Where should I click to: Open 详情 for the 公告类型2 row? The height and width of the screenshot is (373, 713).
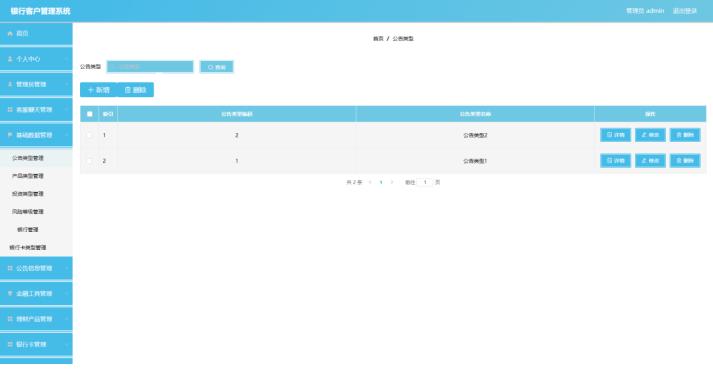coord(616,135)
